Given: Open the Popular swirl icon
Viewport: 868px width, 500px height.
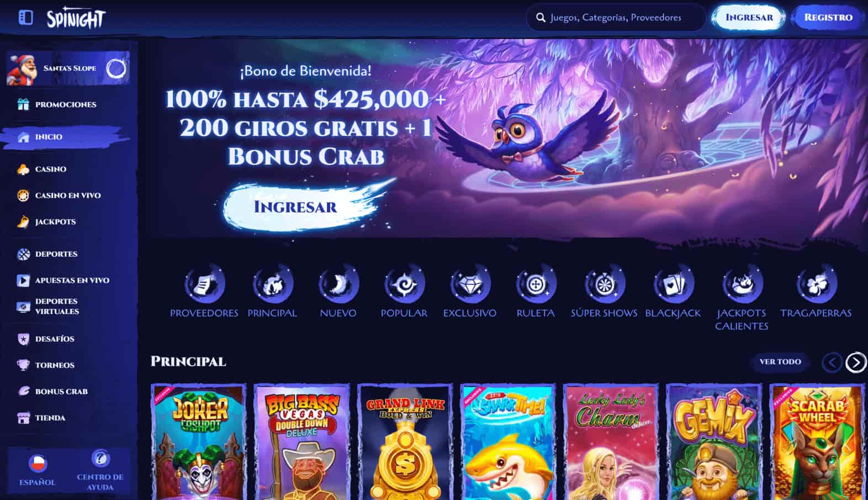Looking at the screenshot, I should [404, 284].
